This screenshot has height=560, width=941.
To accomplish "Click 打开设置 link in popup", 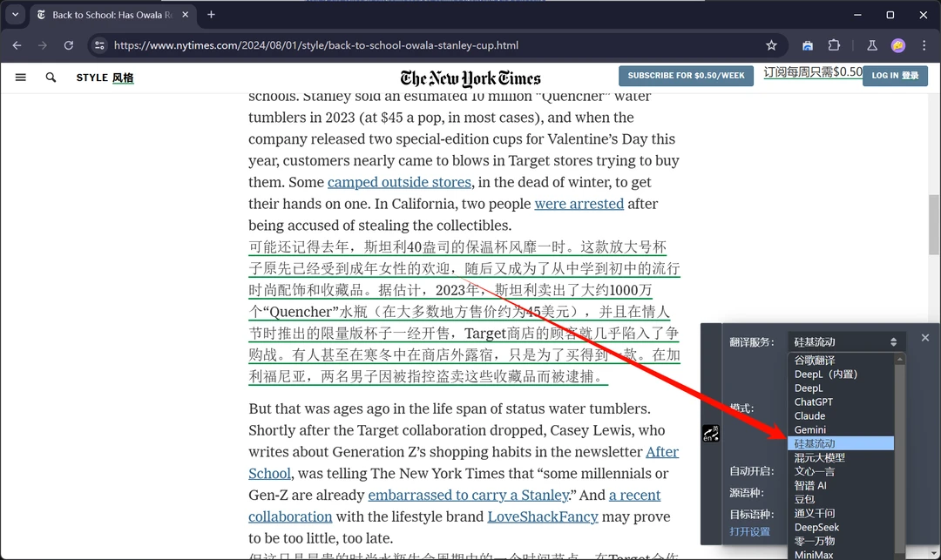I will pos(749,532).
